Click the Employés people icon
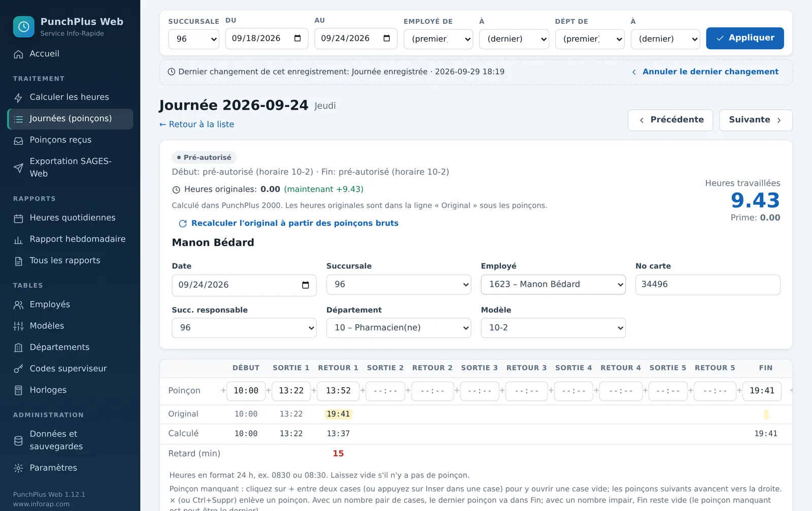The height and width of the screenshot is (511, 812). click(x=18, y=305)
